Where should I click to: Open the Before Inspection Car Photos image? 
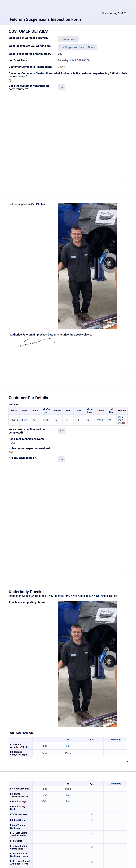coord(87,266)
